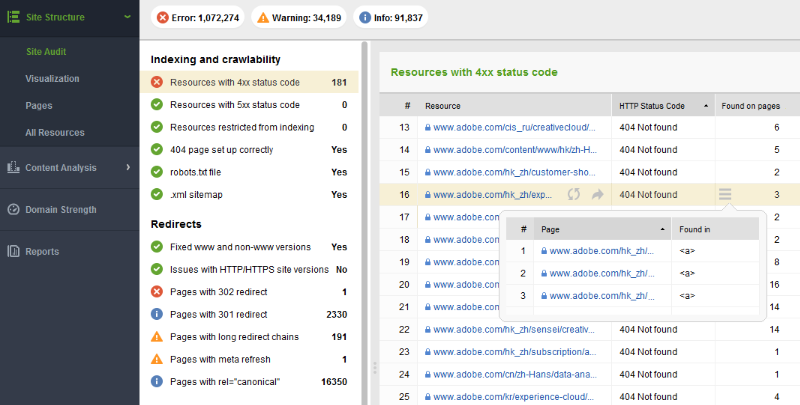
Task: Expand the Content Analysis section arrow
Action: click(x=128, y=167)
